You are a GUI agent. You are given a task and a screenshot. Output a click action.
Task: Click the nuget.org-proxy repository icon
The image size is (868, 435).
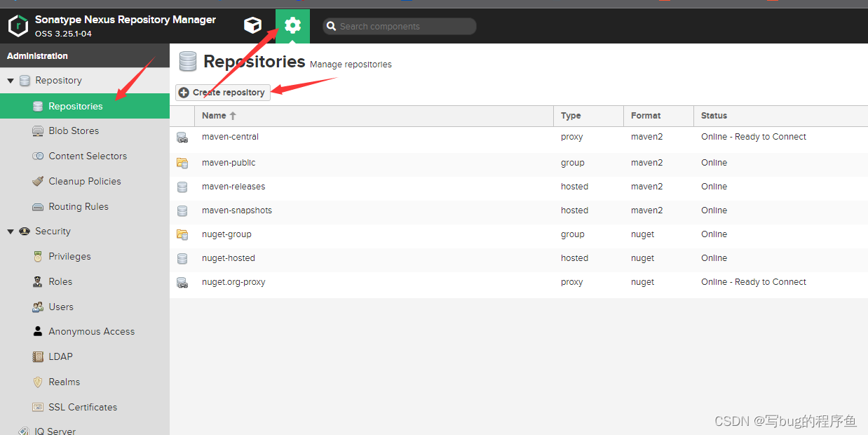(x=182, y=283)
